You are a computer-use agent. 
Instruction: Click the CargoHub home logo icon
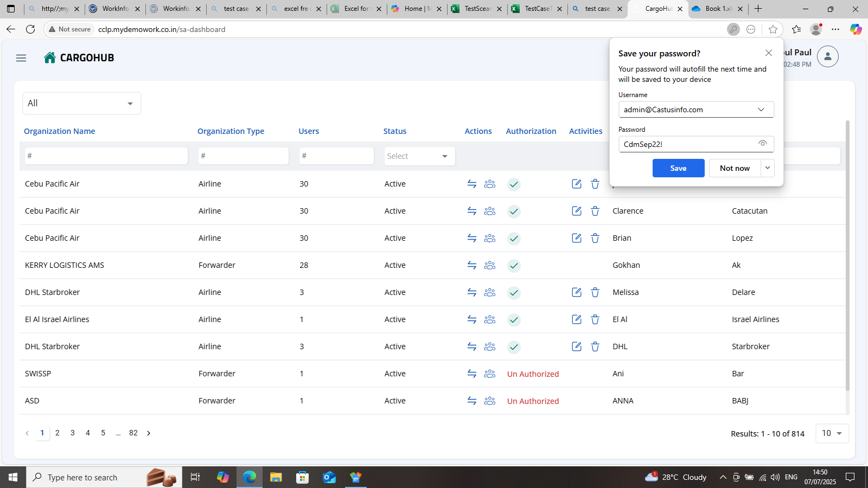(50, 57)
